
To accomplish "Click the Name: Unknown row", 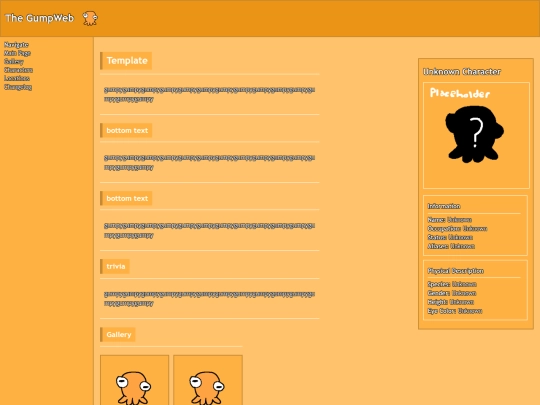I will [449, 220].
